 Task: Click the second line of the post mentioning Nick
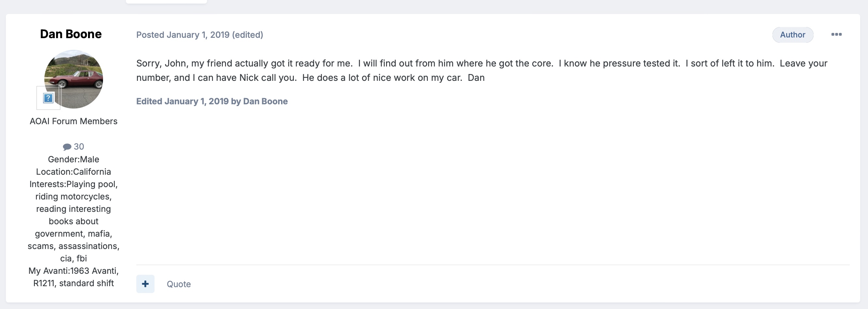click(310, 78)
